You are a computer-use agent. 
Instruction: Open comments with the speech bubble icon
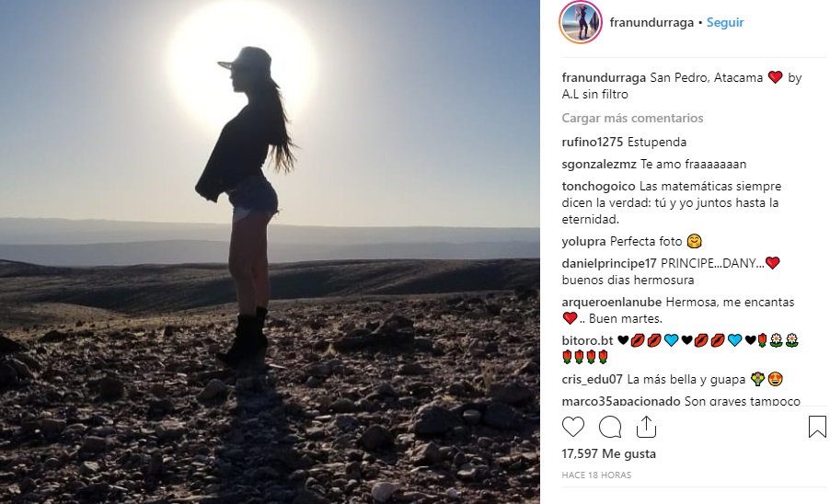click(610, 427)
